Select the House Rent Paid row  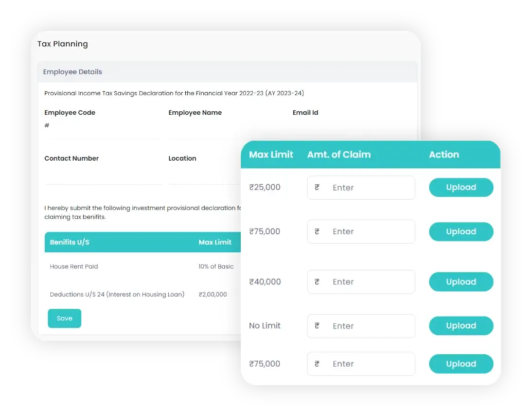click(x=74, y=266)
